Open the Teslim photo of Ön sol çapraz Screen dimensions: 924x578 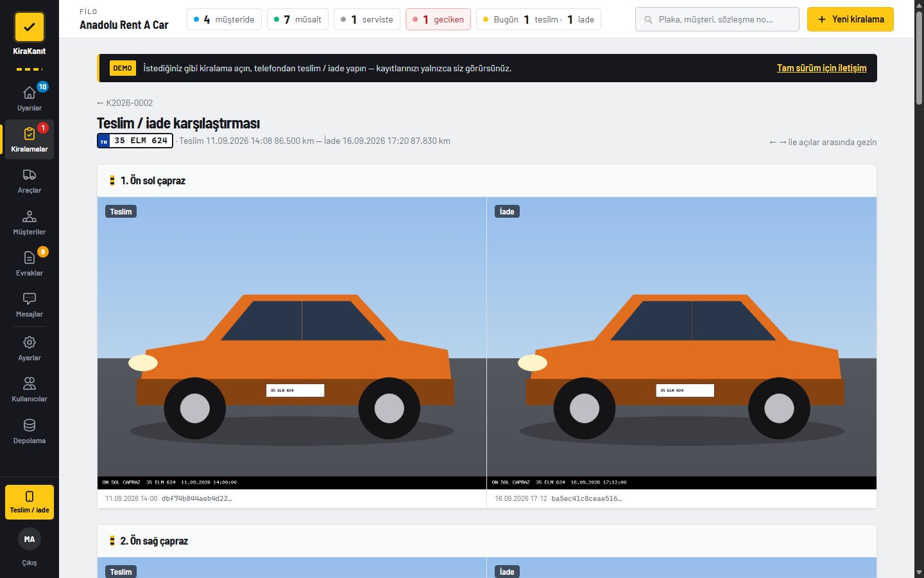[292, 343]
